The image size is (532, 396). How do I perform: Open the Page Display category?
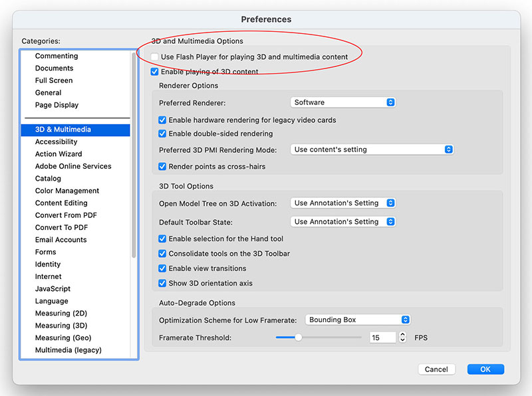tap(57, 105)
